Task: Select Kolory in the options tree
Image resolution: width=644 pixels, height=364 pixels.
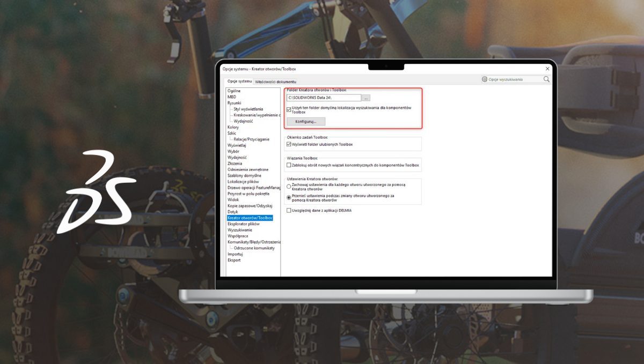Action: [233, 127]
